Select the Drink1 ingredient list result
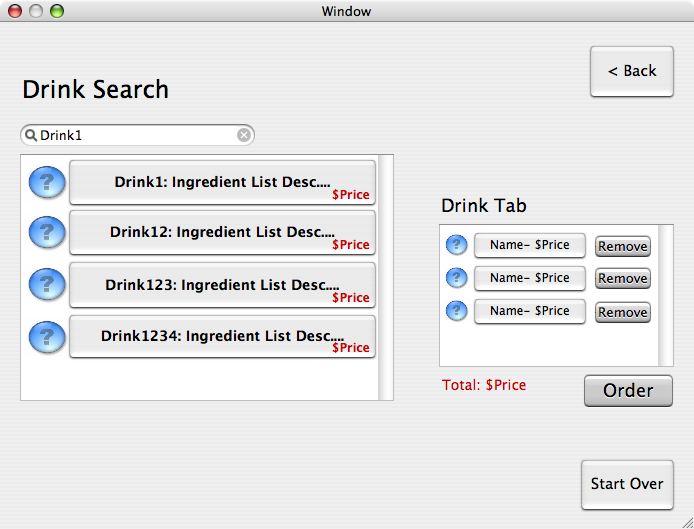The height and width of the screenshot is (529, 694). (222, 183)
